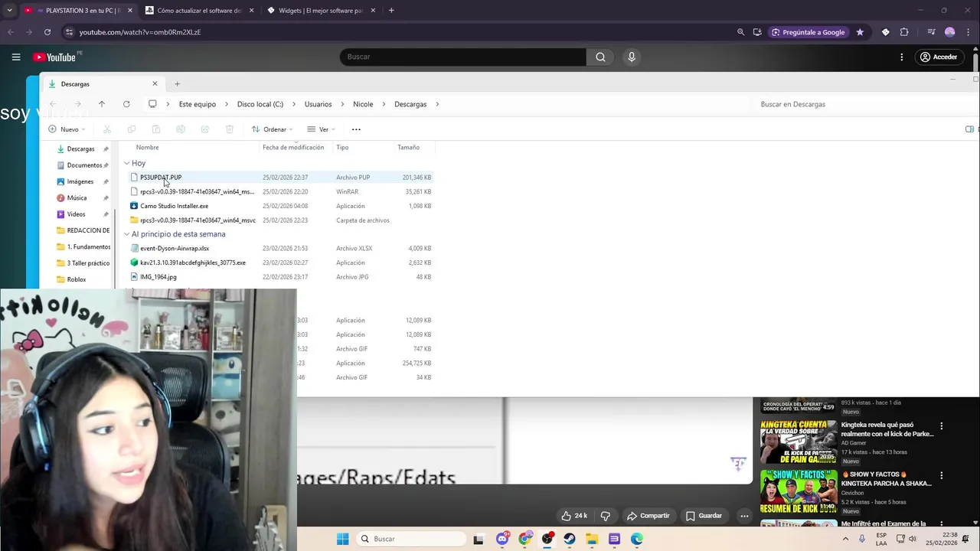Add a new File Explorer tab
This screenshot has width=980, height=551.
click(x=177, y=84)
